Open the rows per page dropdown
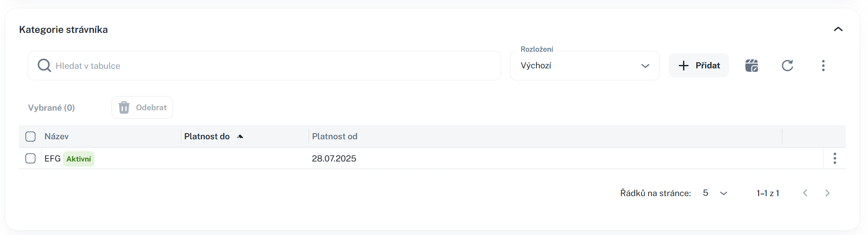 715,193
